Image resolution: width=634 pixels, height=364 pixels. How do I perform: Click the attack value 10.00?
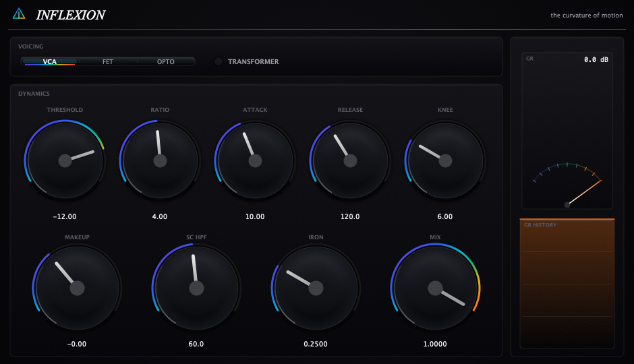tap(255, 216)
